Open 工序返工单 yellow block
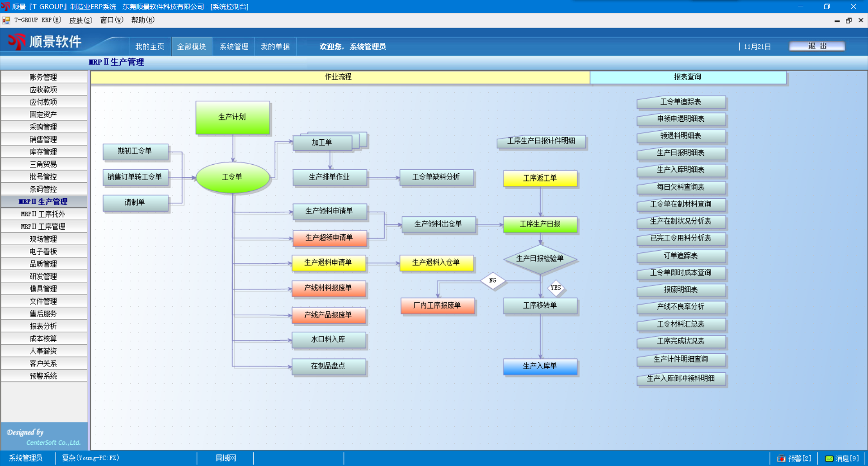 click(x=540, y=178)
